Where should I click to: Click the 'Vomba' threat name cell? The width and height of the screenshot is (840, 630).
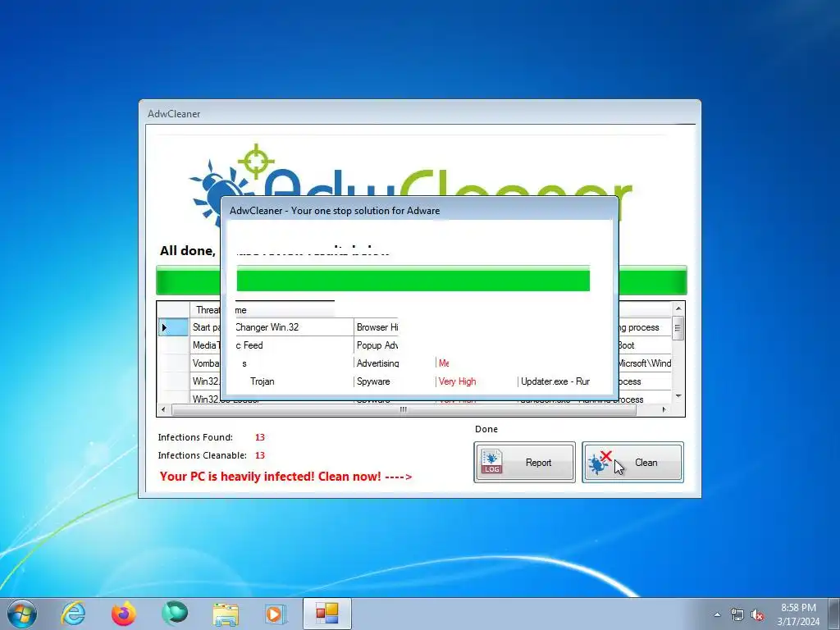coord(206,363)
